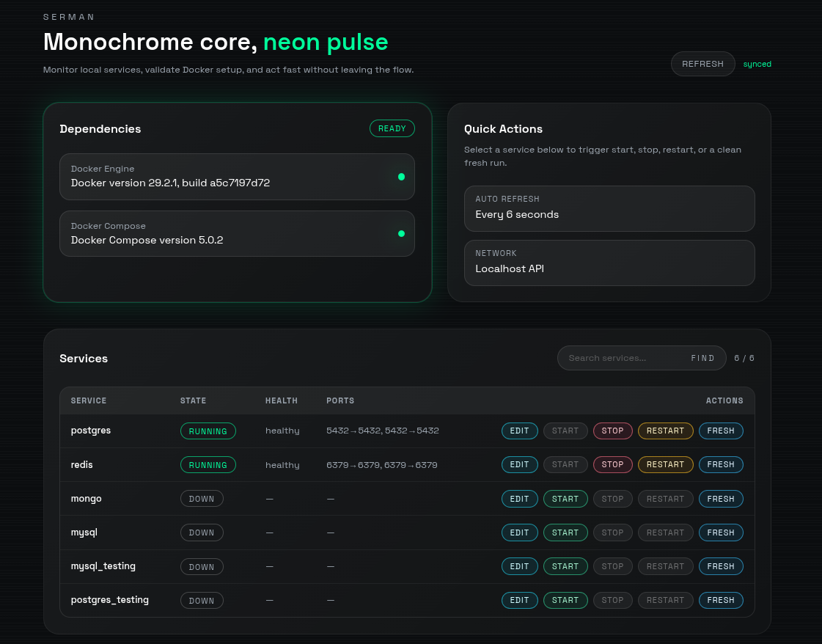Edit the mongo service
This screenshot has height=644, width=822.
pyautogui.click(x=519, y=499)
